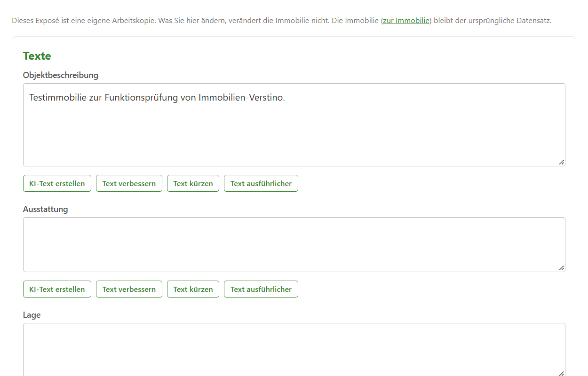
Task: Click the 'Dieses Exposé ist eine eigene Arbeitskopie' notice
Action: 281,21
